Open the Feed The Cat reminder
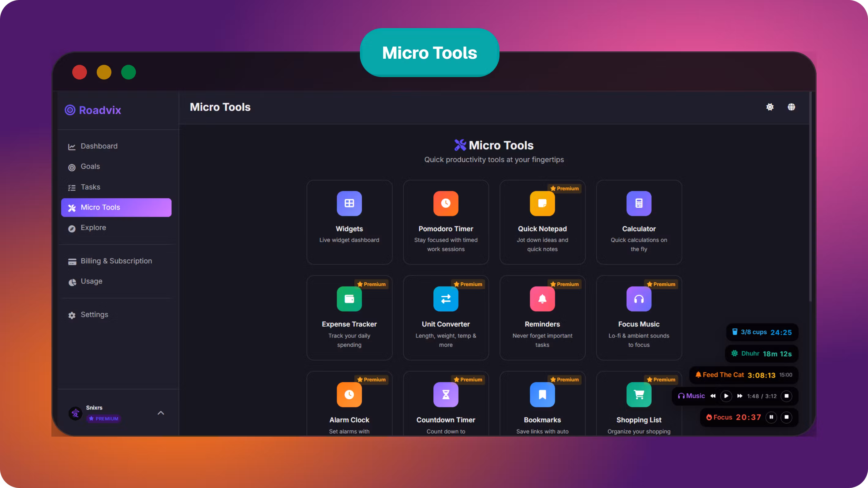The height and width of the screenshot is (488, 868). tap(744, 375)
